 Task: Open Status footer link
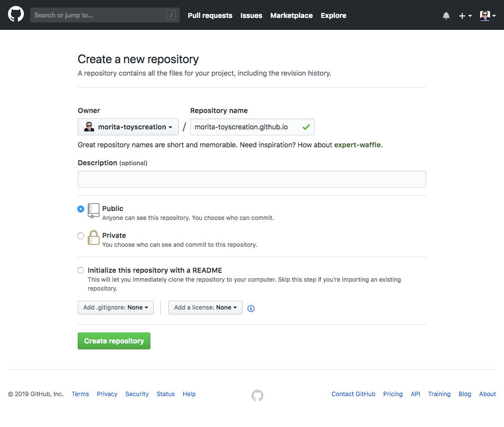[165, 394]
